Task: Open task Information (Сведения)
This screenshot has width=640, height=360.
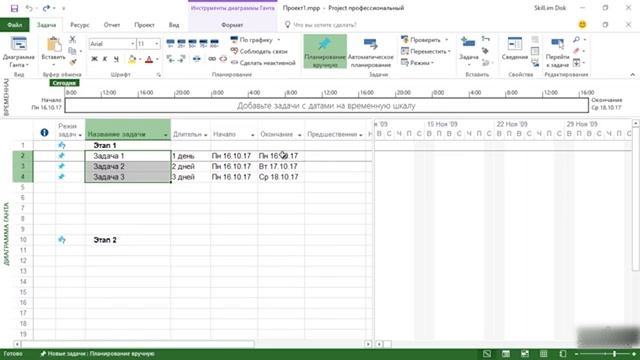Action: tap(515, 49)
